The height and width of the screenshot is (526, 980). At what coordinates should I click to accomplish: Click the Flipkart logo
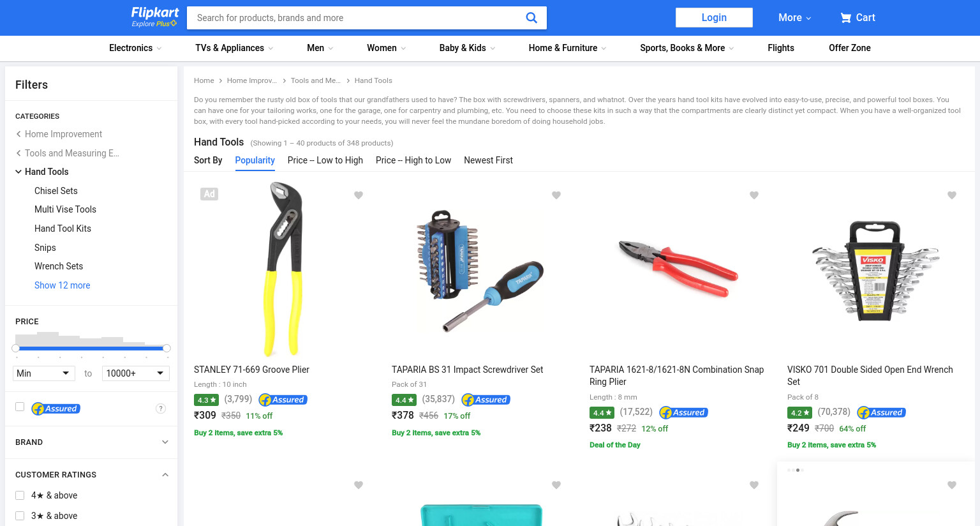pyautogui.click(x=154, y=17)
